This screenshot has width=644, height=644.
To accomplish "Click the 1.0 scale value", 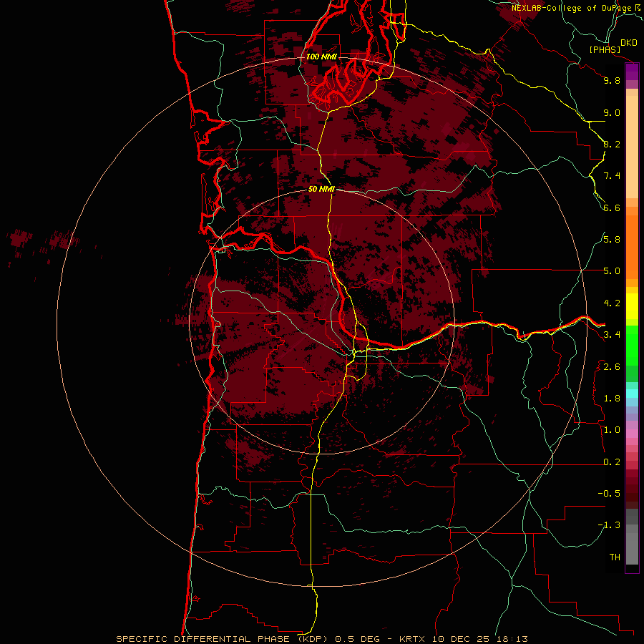I will tap(612, 430).
